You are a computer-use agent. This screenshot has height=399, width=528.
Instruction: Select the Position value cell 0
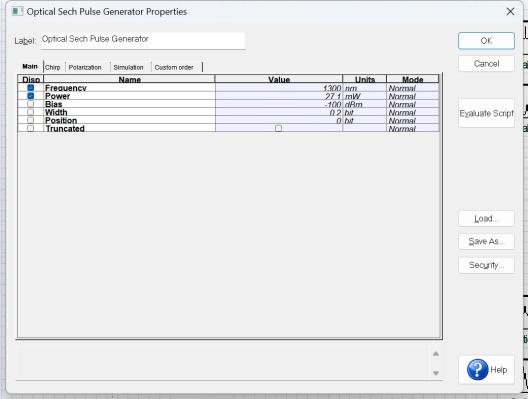pyautogui.click(x=279, y=120)
